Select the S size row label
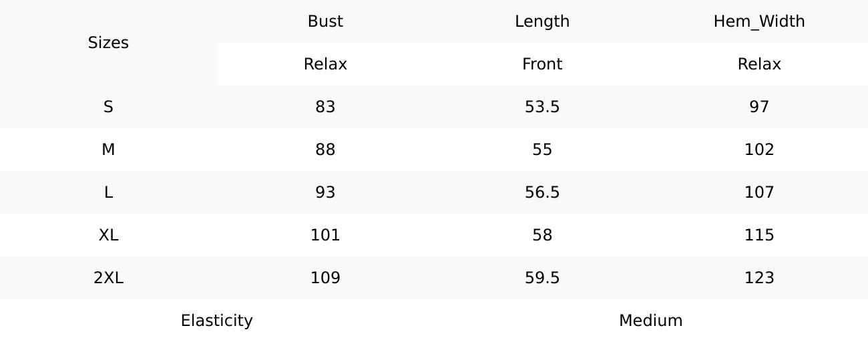The width and height of the screenshot is (868, 342). (108, 107)
